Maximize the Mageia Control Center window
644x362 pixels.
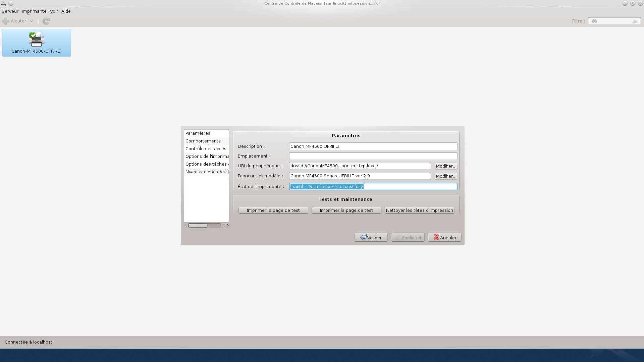[633, 3]
